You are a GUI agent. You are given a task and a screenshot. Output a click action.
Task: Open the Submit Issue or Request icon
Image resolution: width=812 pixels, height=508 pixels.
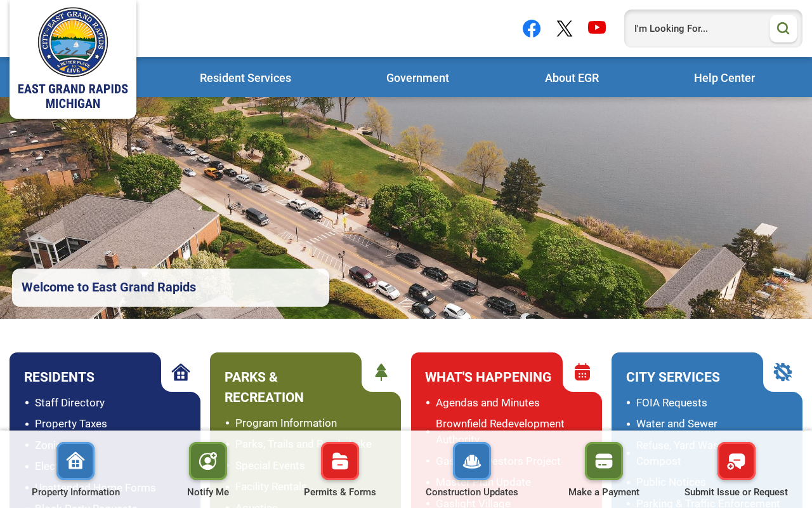click(737, 461)
